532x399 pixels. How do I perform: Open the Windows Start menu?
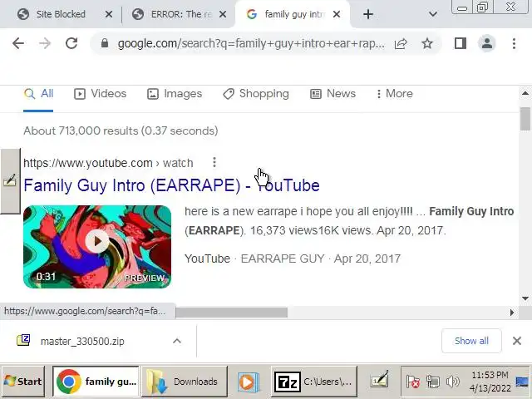22,382
